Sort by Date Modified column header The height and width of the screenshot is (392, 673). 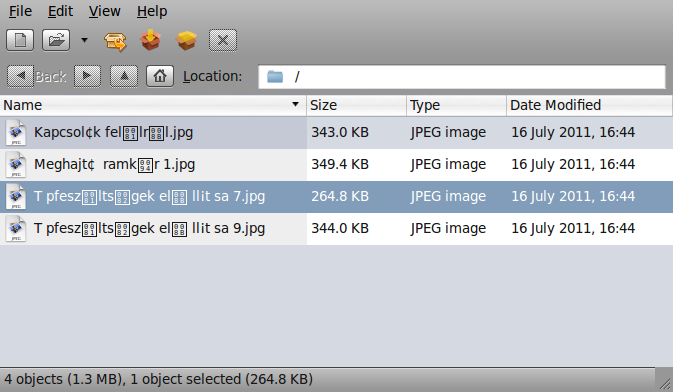(x=589, y=105)
